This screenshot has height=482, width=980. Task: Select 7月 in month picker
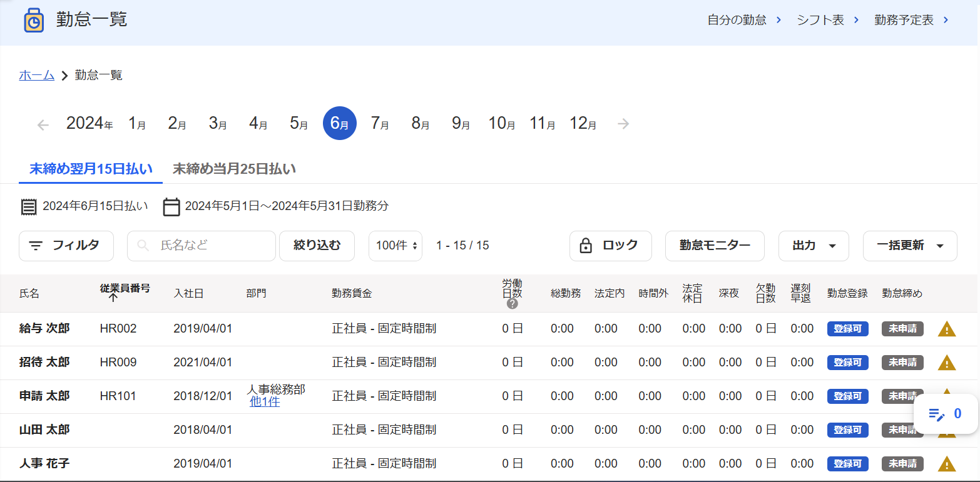tap(380, 124)
